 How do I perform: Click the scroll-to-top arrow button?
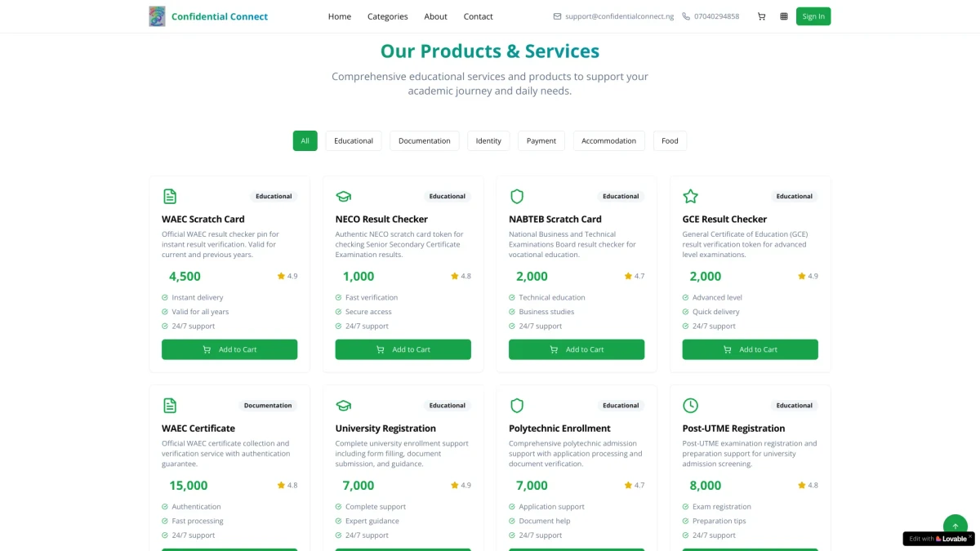tap(955, 526)
